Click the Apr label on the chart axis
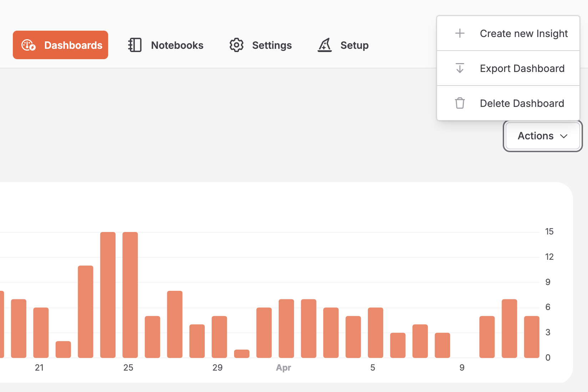Image resolution: width=588 pixels, height=392 pixels. tap(284, 367)
